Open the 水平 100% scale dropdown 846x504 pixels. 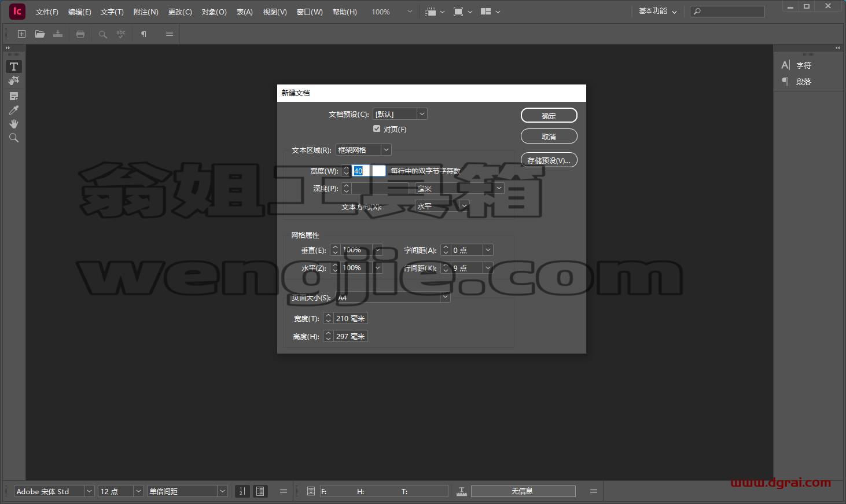[378, 268]
